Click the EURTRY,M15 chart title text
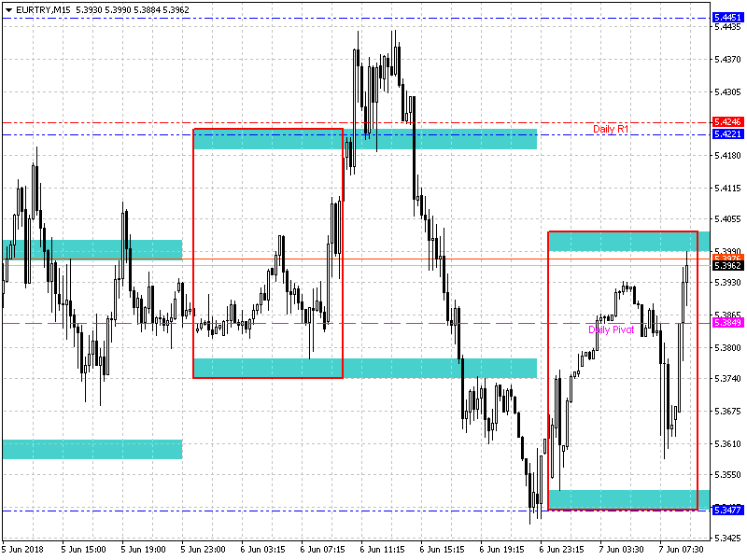747x560 pixels. click(x=43, y=7)
